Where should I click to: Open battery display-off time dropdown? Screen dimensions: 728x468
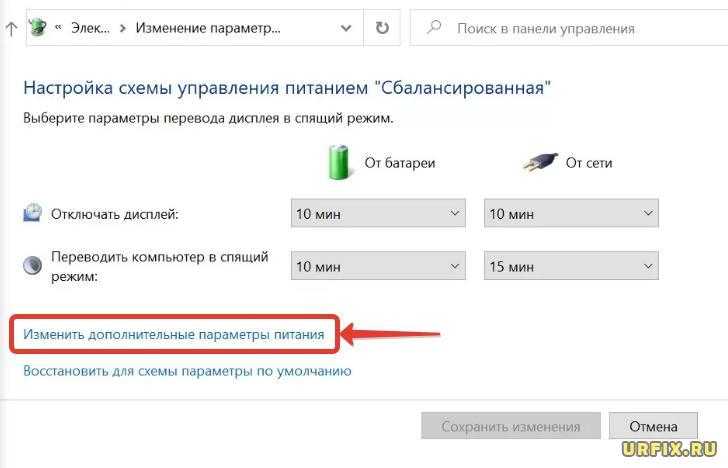pos(378,213)
